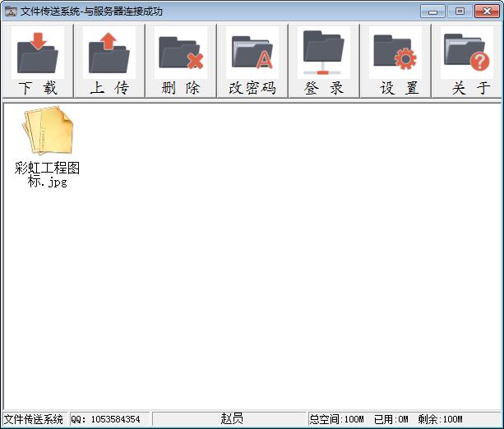
Task: Close the 文件传送系统 window
Action: click(x=487, y=12)
